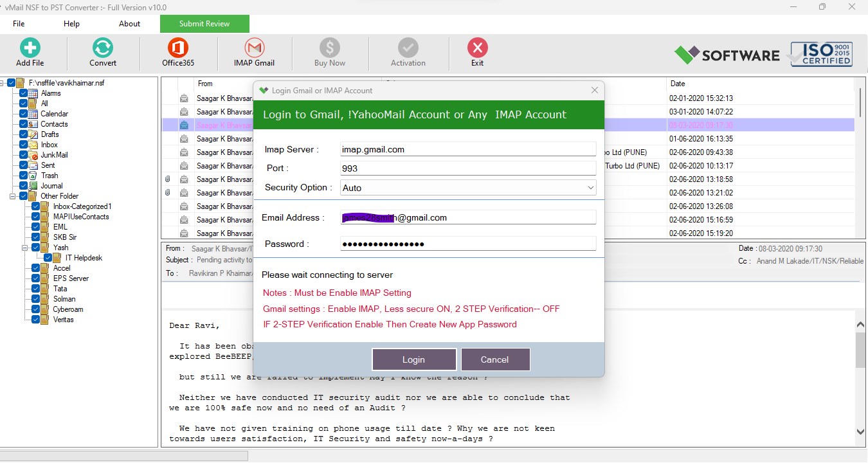Select the MAPIUseContacts folder

tap(81, 217)
